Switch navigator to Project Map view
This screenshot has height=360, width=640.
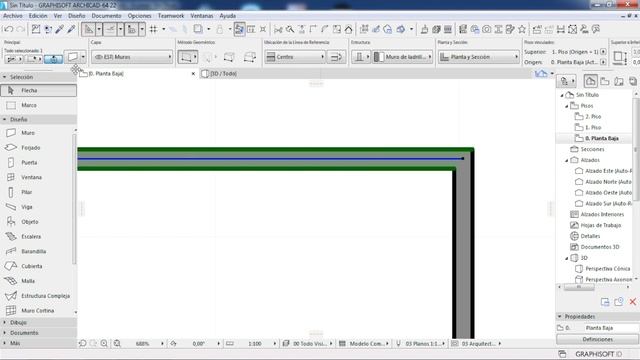point(590,81)
